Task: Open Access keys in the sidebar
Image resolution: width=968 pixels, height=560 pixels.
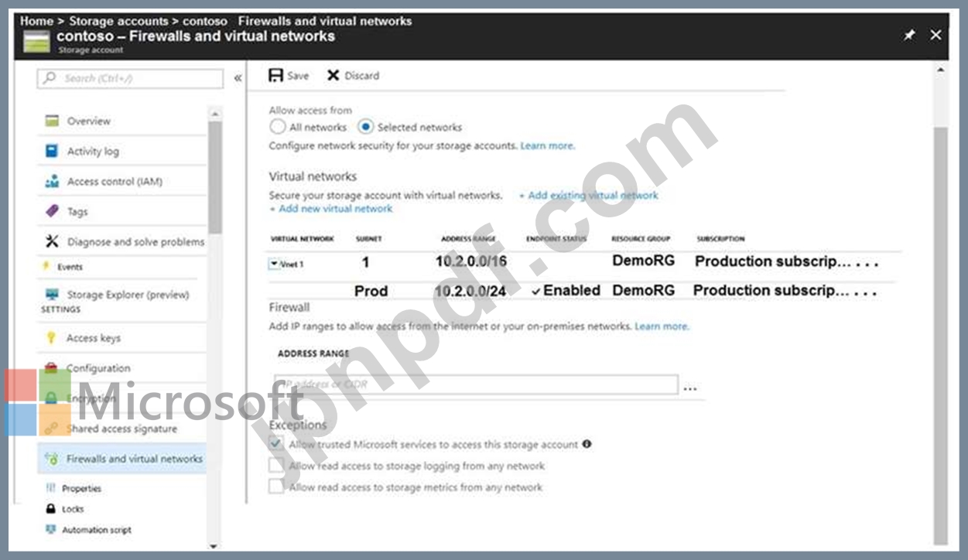Action: click(94, 338)
